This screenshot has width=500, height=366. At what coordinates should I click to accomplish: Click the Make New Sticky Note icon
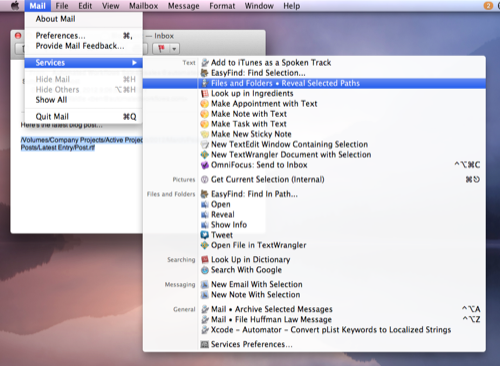pyautogui.click(x=205, y=134)
